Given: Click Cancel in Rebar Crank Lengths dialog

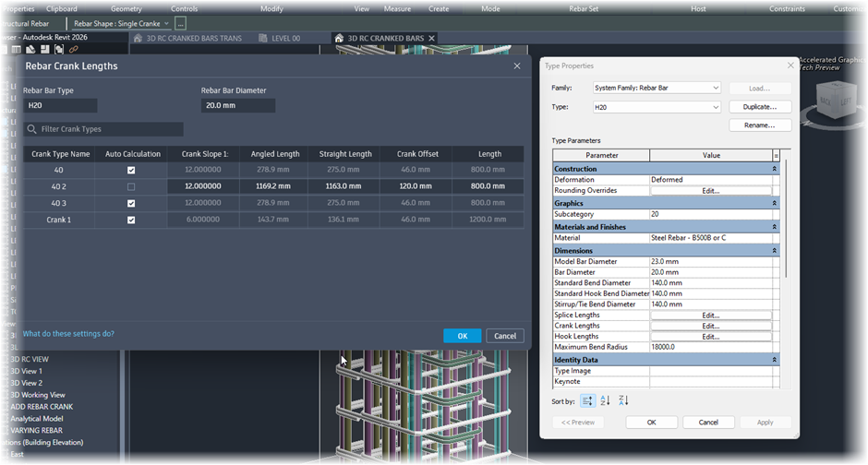Looking at the screenshot, I should click(505, 336).
